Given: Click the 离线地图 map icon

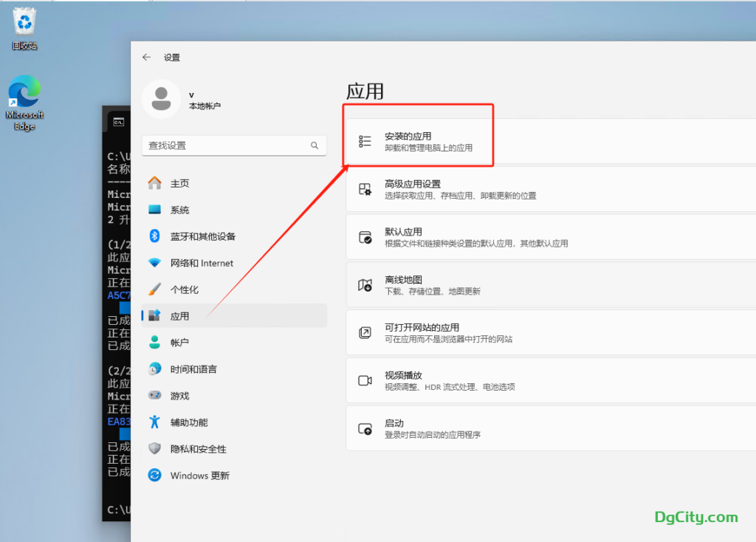Looking at the screenshot, I should [x=365, y=285].
